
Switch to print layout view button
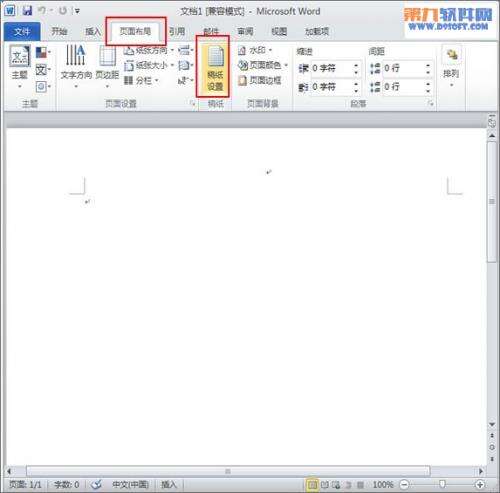[x=312, y=484]
